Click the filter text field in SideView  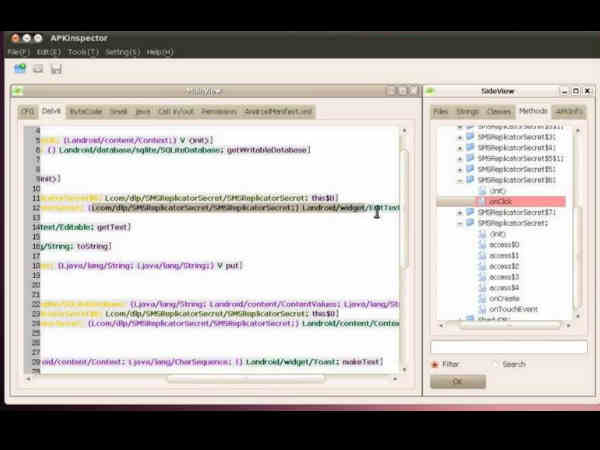(x=509, y=347)
